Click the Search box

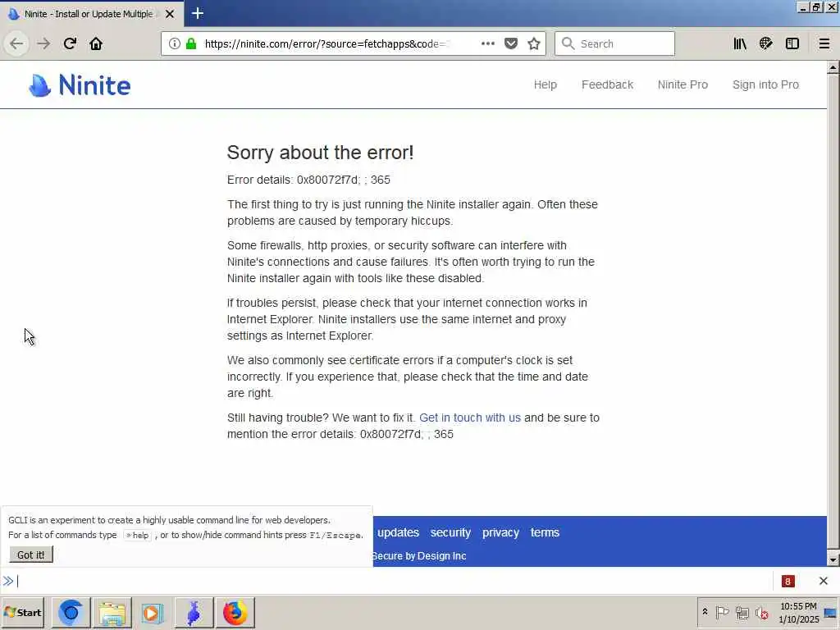[x=614, y=44]
